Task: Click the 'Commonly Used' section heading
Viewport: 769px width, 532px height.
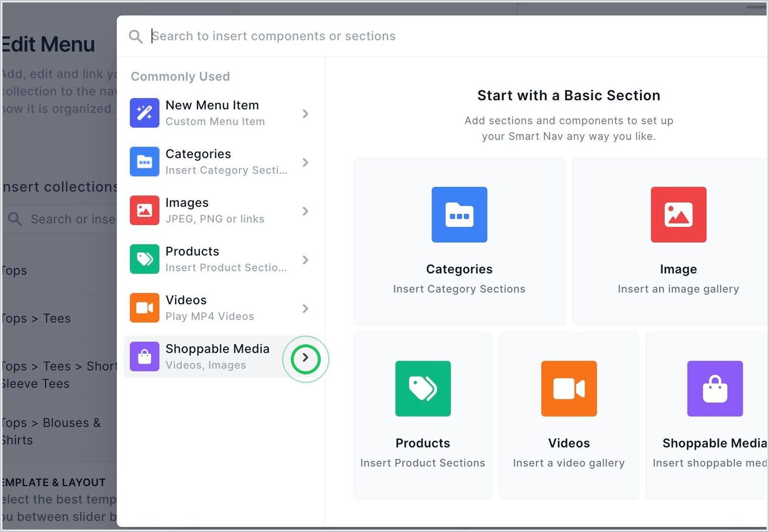Action: click(x=181, y=76)
